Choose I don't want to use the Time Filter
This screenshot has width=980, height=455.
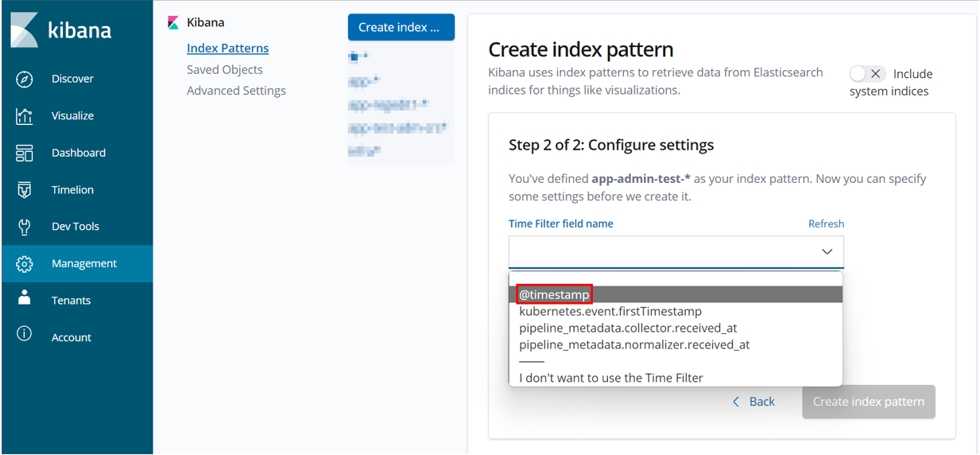tap(676, 378)
